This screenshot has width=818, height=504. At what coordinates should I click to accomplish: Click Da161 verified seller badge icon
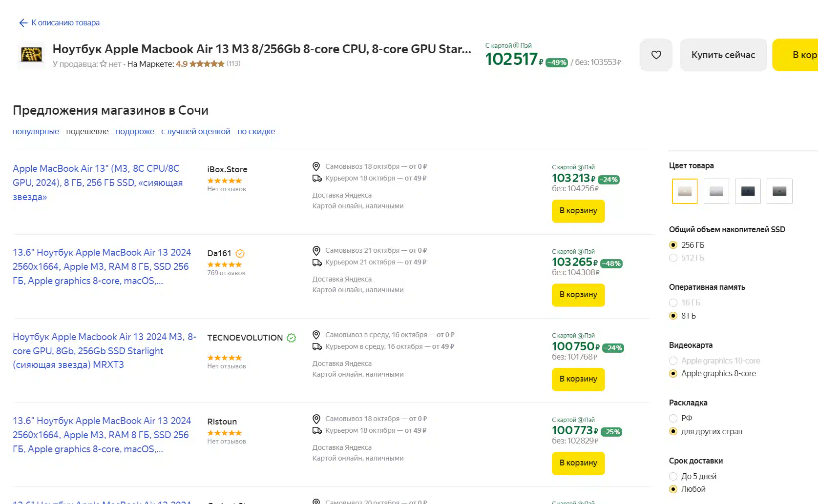click(x=240, y=253)
